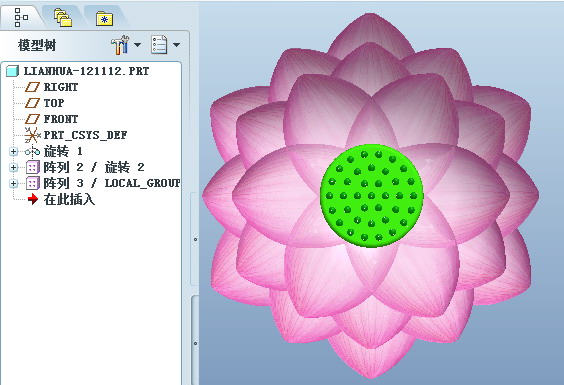The width and height of the screenshot is (564, 385).
Task: Open the settings dropdown arrow beside tools
Action: 137,45
